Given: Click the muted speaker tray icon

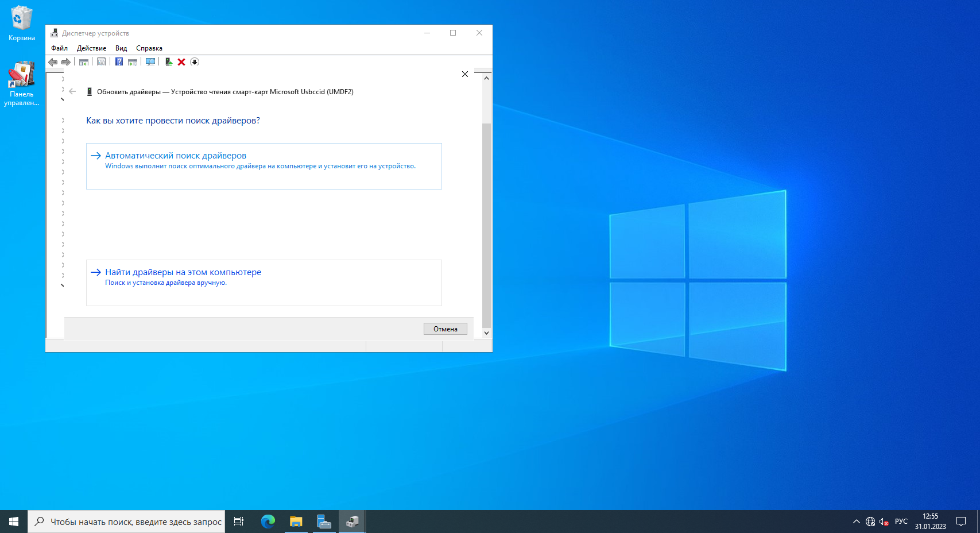Looking at the screenshot, I should (x=884, y=522).
